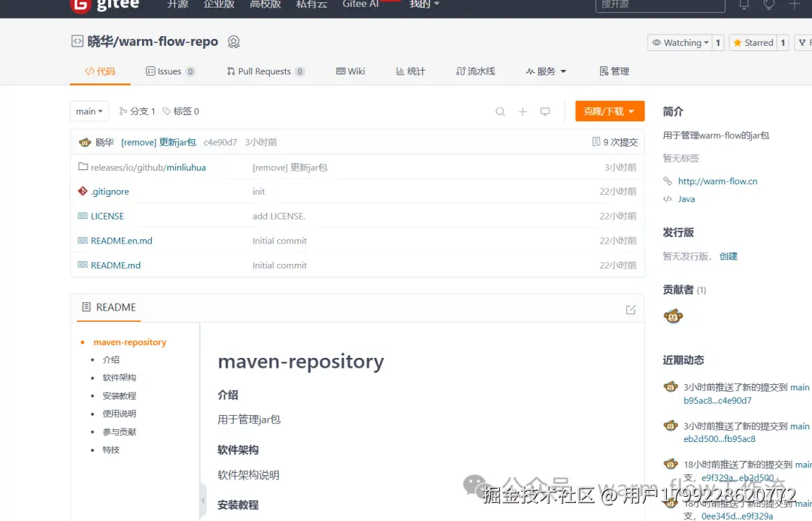The height and width of the screenshot is (521, 812).
Task: Click the Watching count 1
Action: [718, 42]
